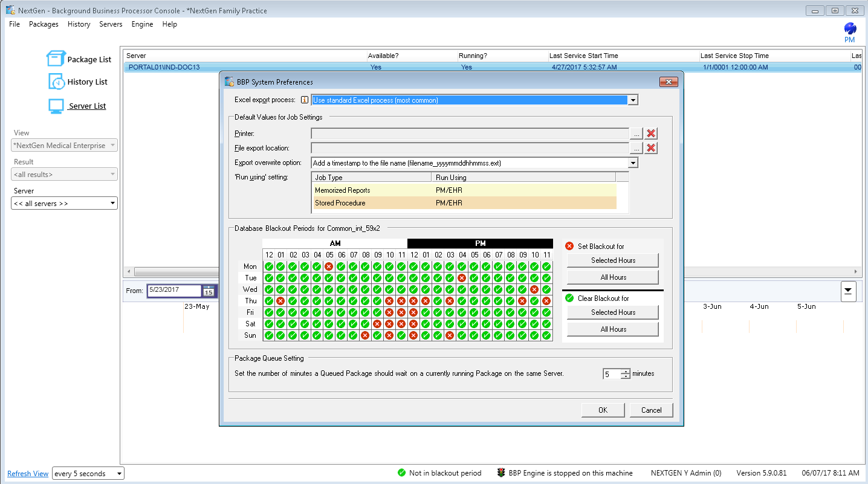Open the Excel export process dropdown
This screenshot has width=868, height=484.
(x=633, y=100)
